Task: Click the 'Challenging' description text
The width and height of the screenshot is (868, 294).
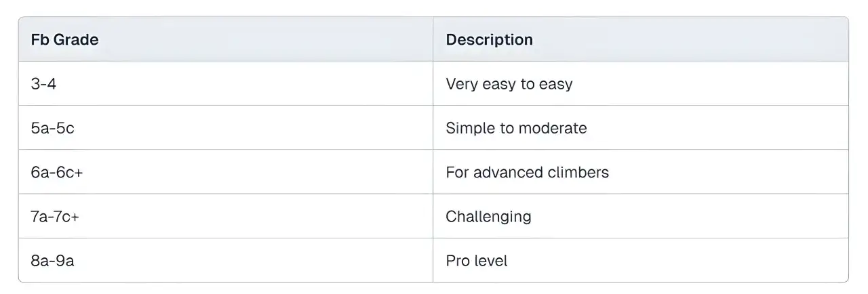Action: tap(488, 217)
